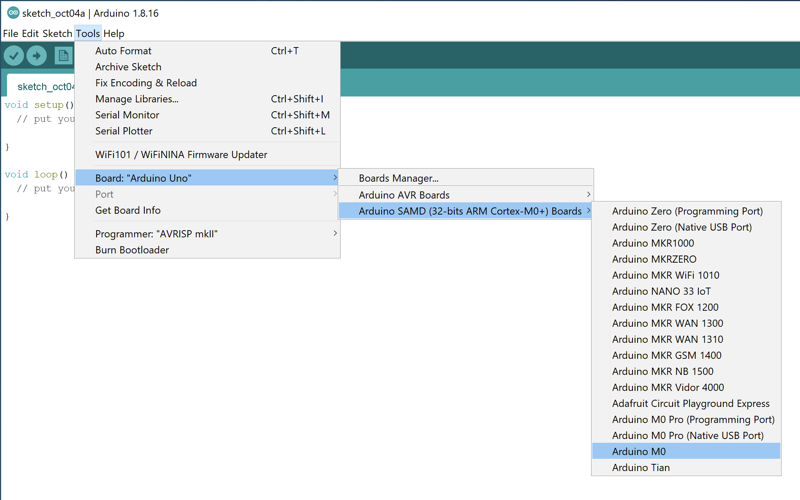Choose Archive Sketch menu entry

207,67
